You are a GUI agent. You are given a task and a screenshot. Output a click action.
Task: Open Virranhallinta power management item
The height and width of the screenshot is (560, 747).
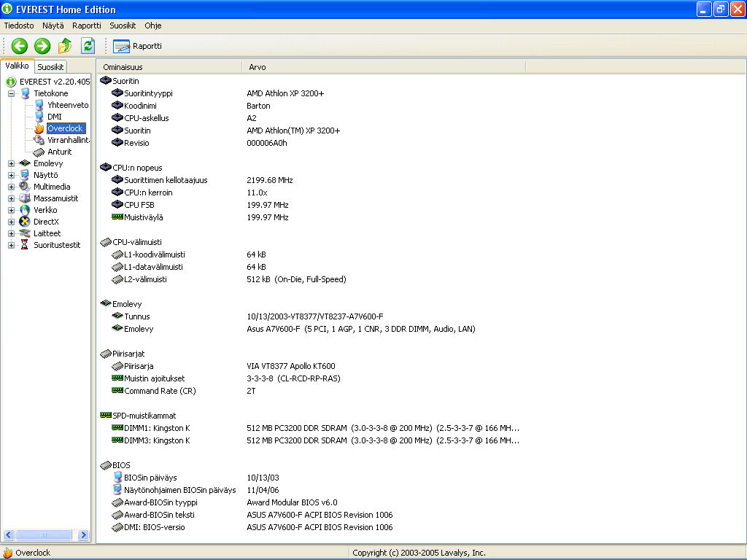click(68, 140)
